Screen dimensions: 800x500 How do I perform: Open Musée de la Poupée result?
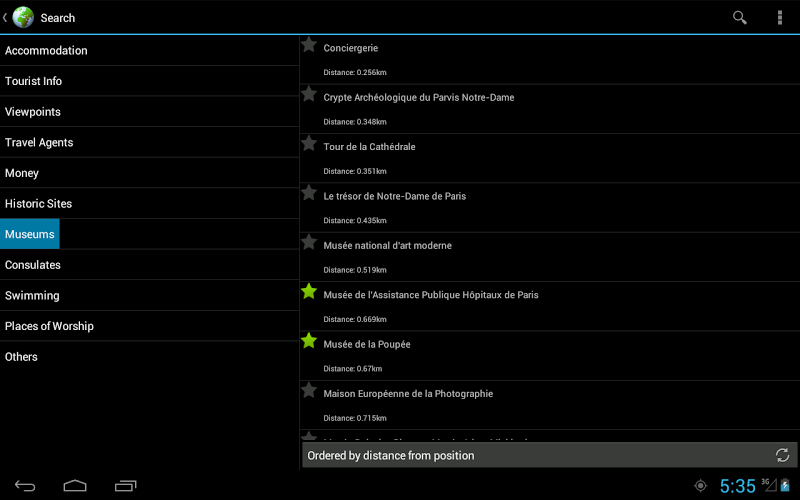point(549,356)
